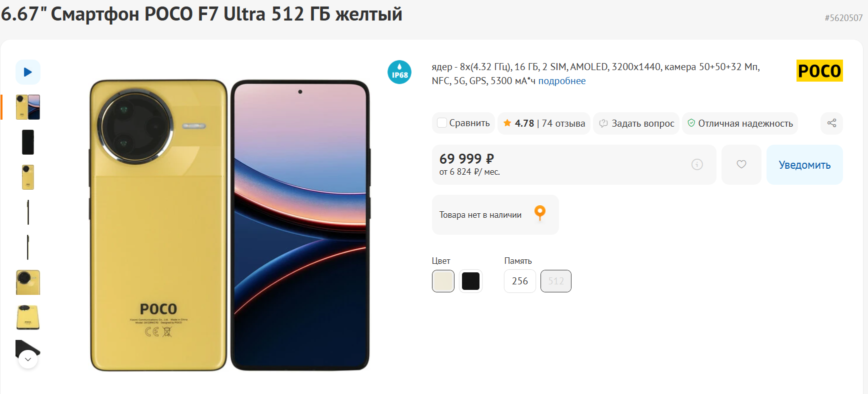Click the Уведомить button
This screenshot has height=394, width=868.
tap(804, 165)
